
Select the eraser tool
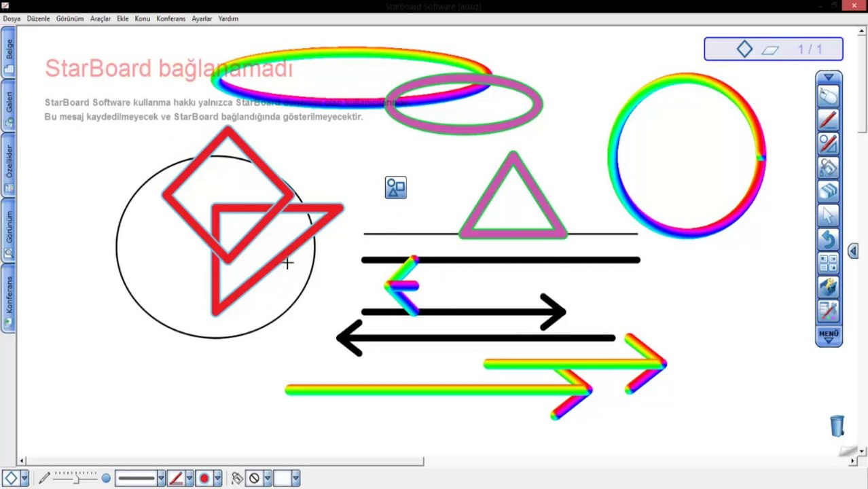(x=829, y=192)
